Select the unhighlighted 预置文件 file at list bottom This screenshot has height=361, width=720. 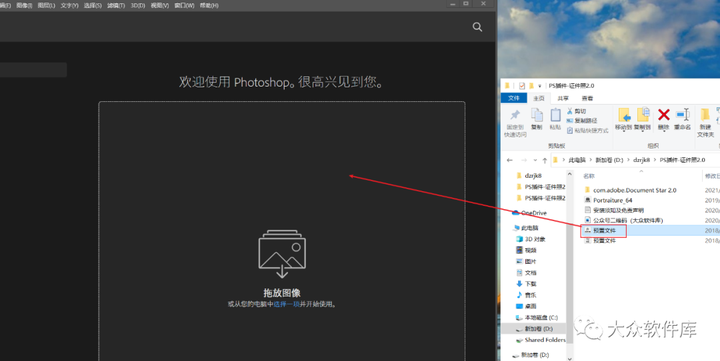[604, 241]
